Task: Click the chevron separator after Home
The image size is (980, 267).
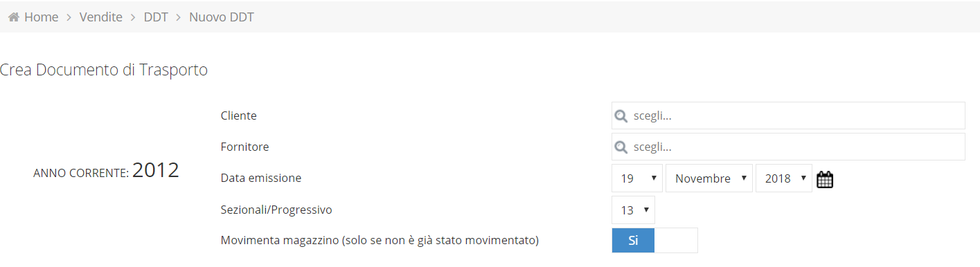Action: (x=69, y=17)
